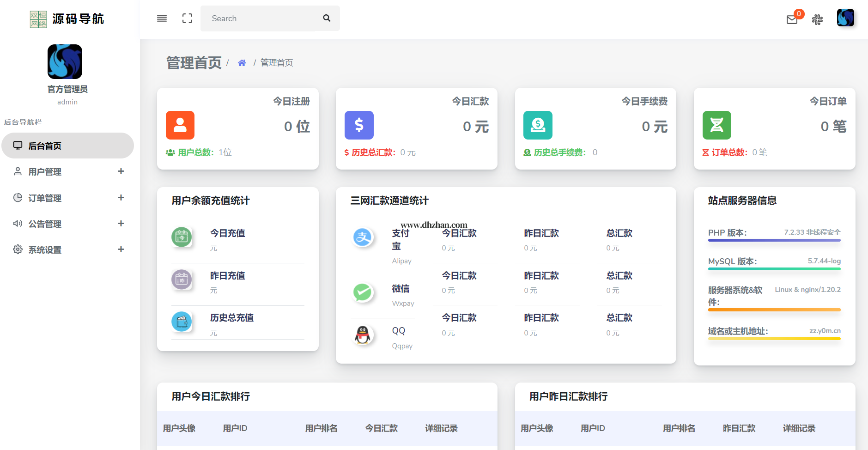Open the Slack-style apps icon
The width and height of the screenshot is (868, 450).
coord(817,19)
